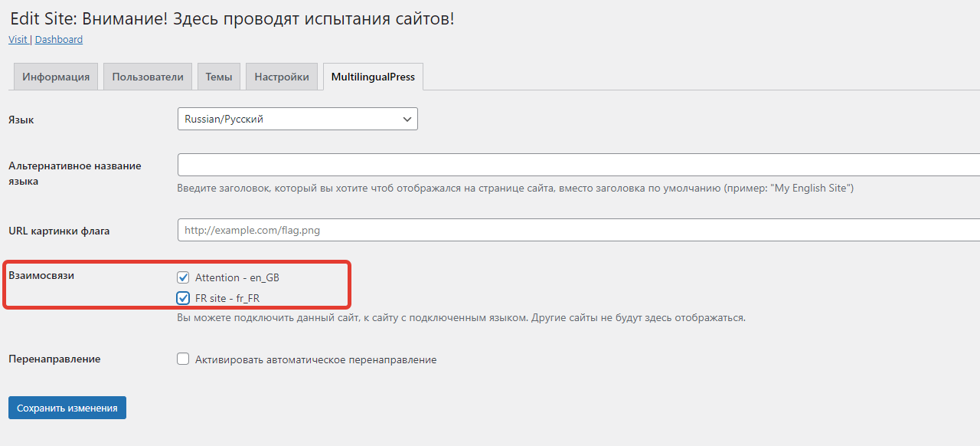980x446 pixels.
Task: Uncheck the Attention - en_GB checkbox
Action: [x=183, y=277]
